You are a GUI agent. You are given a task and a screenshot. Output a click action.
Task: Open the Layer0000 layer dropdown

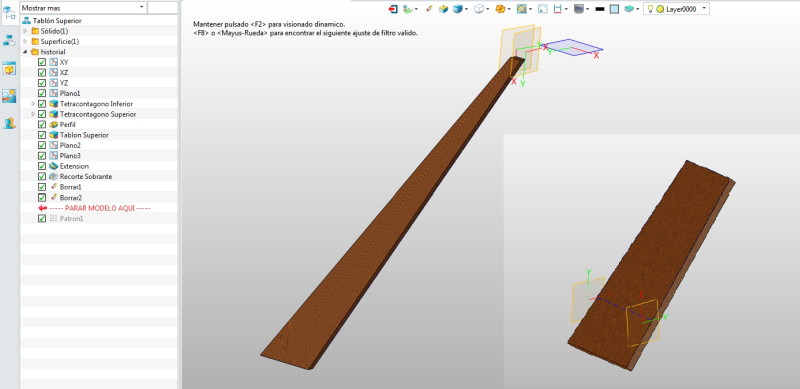point(677,9)
